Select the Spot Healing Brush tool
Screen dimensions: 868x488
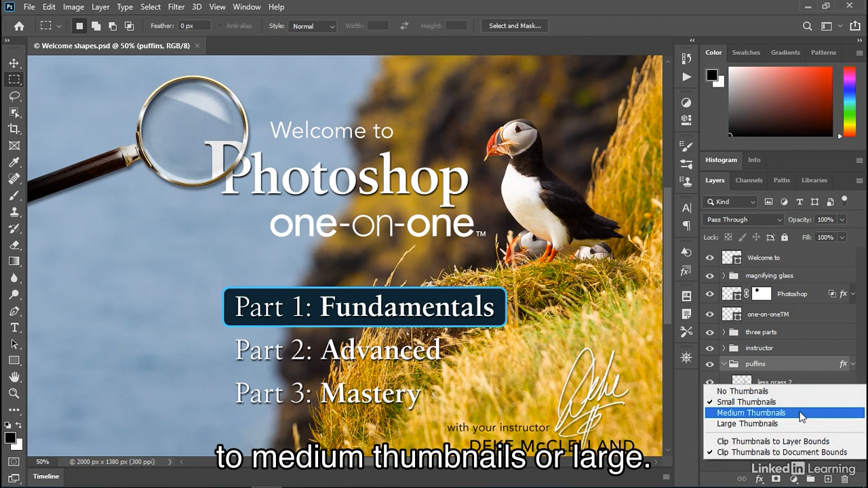click(x=14, y=179)
